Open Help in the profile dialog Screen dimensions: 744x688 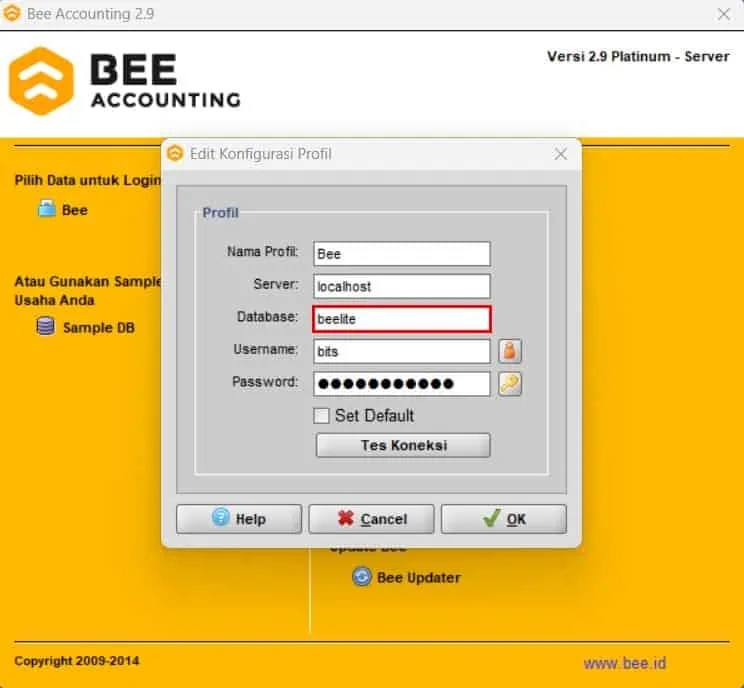(239, 519)
